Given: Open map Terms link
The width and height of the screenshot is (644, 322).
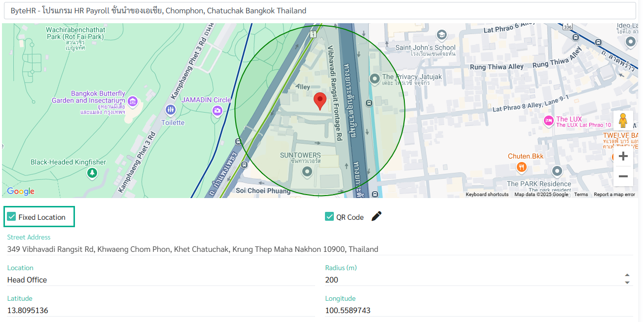Looking at the screenshot, I should click(581, 195).
